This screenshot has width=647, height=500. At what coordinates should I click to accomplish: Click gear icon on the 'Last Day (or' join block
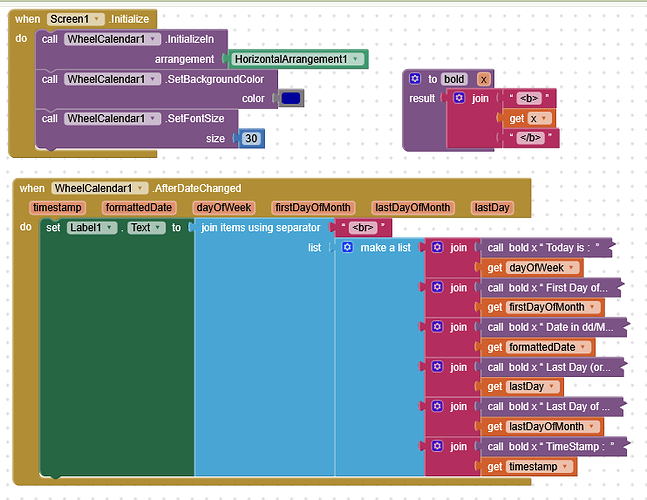pyautogui.click(x=435, y=367)
